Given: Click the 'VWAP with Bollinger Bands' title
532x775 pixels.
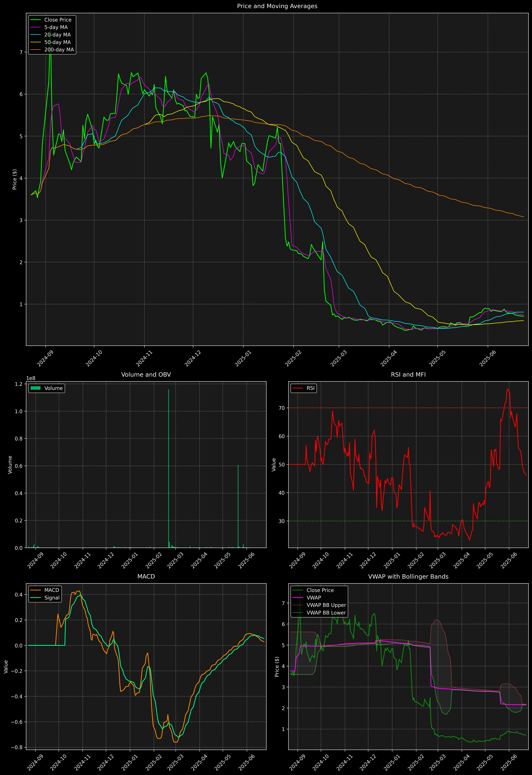Looking at the screenshot, I should (x=408, y=577).
